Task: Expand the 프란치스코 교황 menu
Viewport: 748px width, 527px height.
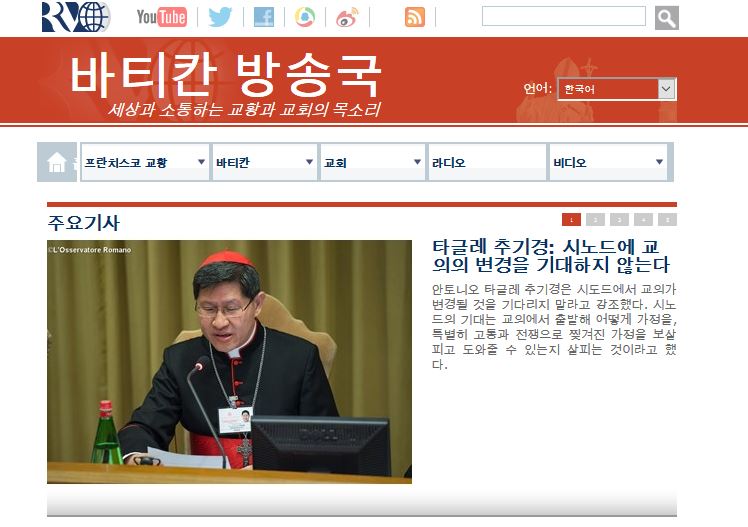Action: (145, 162)
